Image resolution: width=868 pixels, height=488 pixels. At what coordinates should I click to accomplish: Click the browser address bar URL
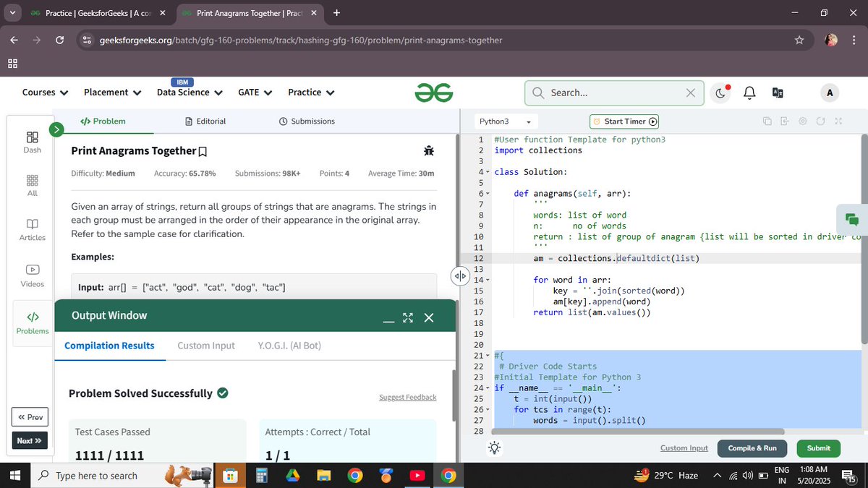[301, 40]
